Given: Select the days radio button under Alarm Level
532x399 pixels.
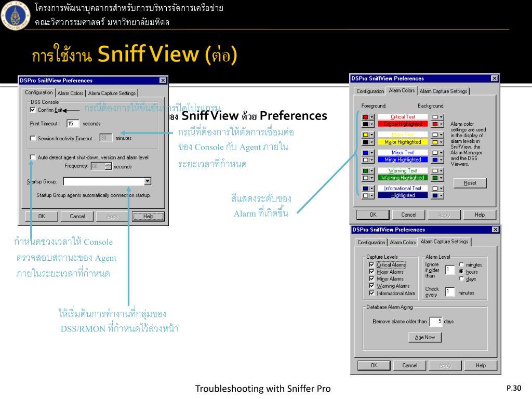Looking at the screenshot, I should point(461,278).
